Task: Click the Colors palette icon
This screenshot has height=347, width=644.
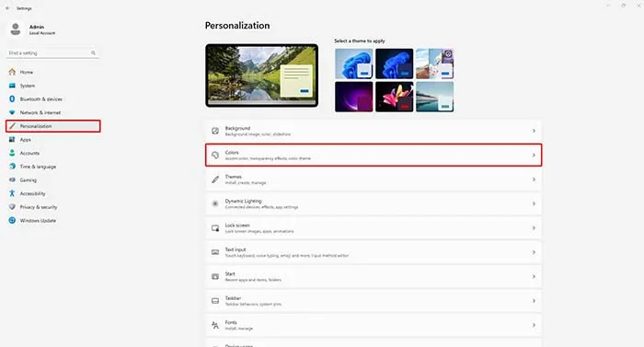Action: (215, 155)
